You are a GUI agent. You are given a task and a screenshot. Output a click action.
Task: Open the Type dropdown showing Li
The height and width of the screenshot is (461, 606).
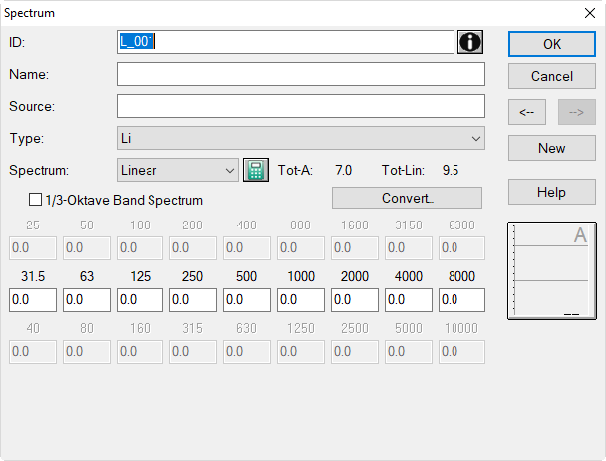coord(301,138)
